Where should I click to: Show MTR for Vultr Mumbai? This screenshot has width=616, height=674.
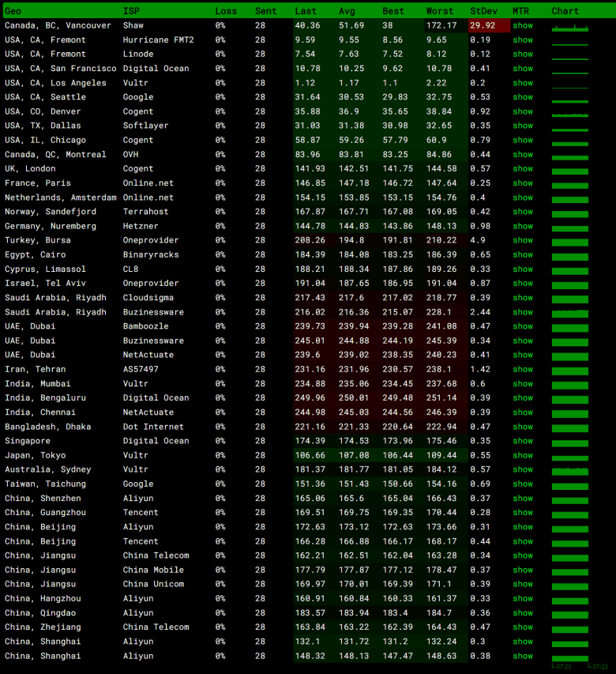click(x=522, y=383)
